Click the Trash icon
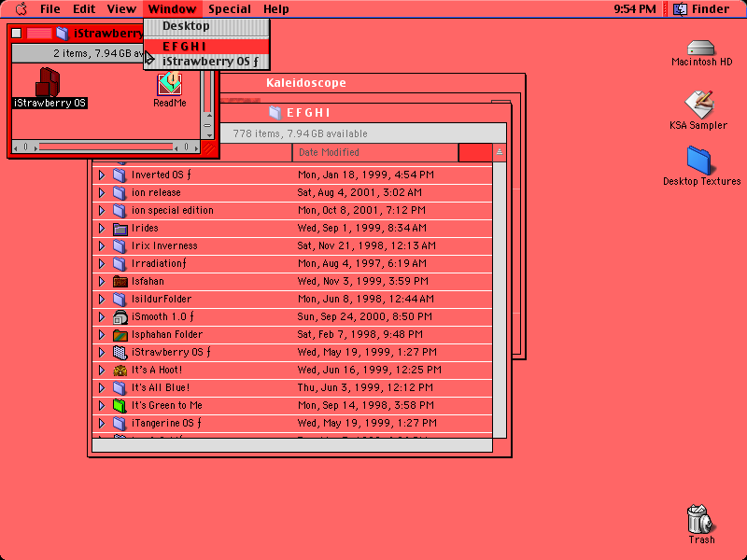747x560 pixels. (700, 519)
